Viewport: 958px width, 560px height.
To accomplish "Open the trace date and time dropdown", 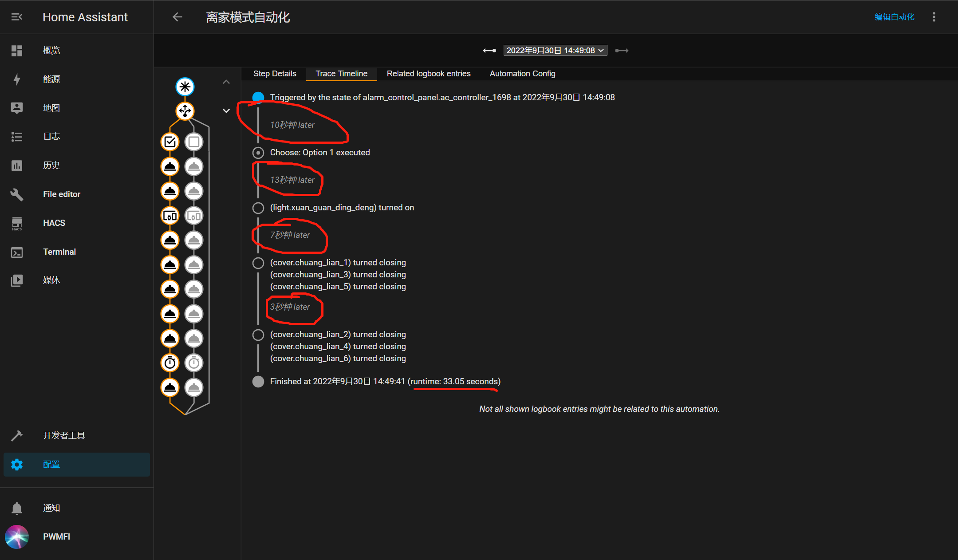I will [555, 51].
